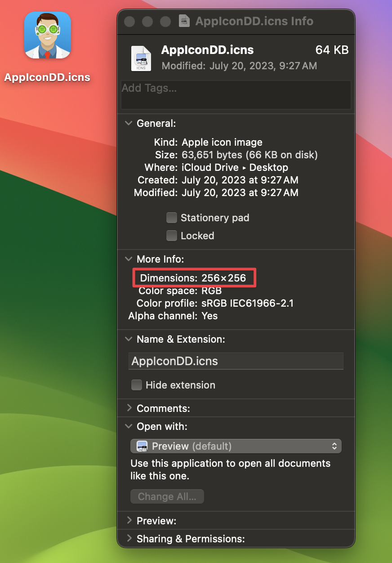Enable the Hide extension checkbox
This screenshot has height=563, width=392.
[x=137, y=385]
